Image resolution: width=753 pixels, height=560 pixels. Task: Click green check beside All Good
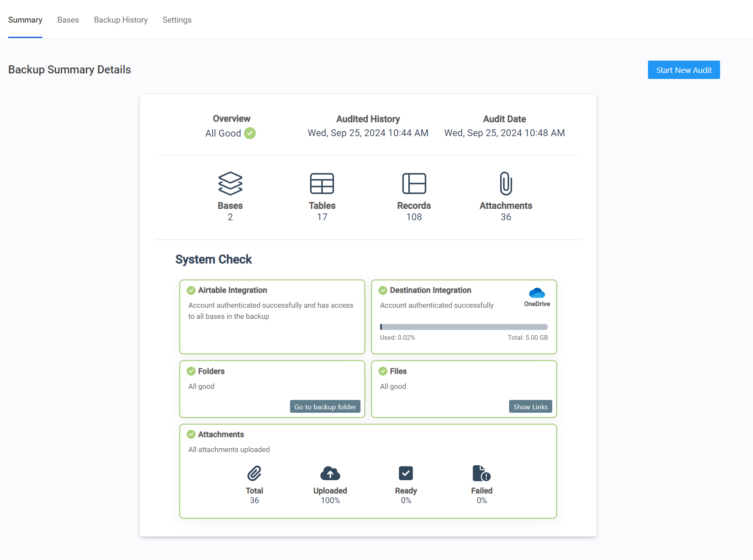pyautogui.click(x=250, y=133)
